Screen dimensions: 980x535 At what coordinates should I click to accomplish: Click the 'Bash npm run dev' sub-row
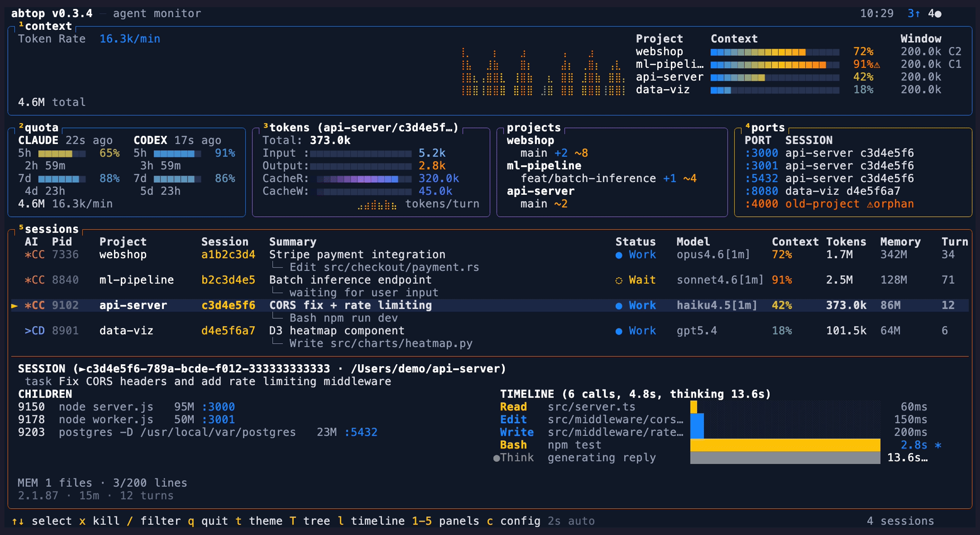click(x=343, y=318)
